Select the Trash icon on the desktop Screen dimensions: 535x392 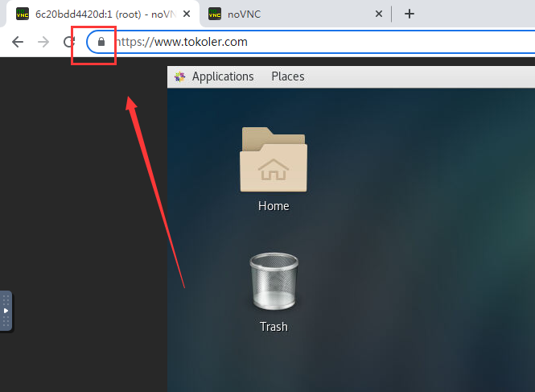274,282
